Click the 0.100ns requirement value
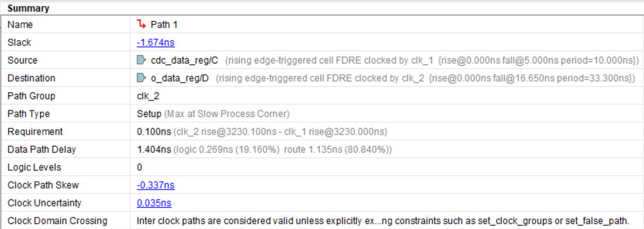Image resolution: width=644 pixels, height=229 pixels. pyautogui.click(x=154, y=132)
